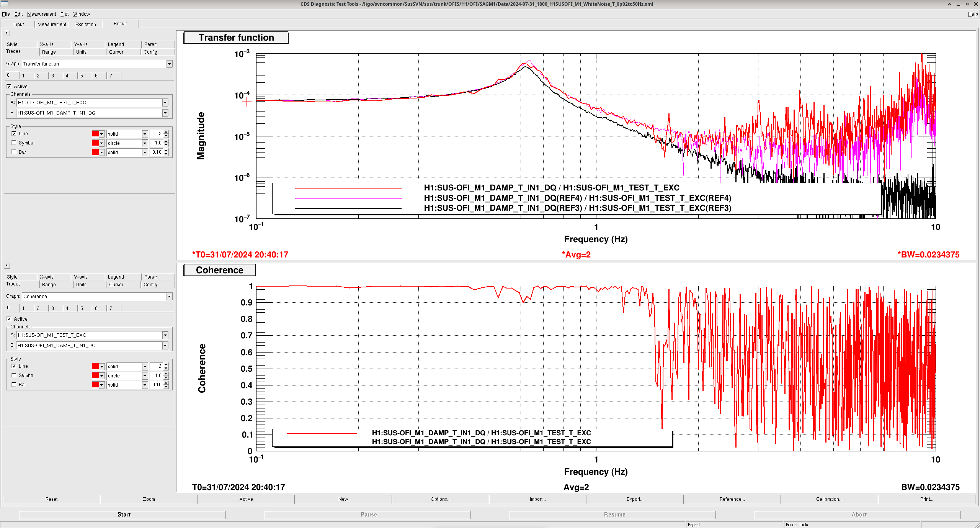Open Config tab in lower panel

tap(150, 285)
